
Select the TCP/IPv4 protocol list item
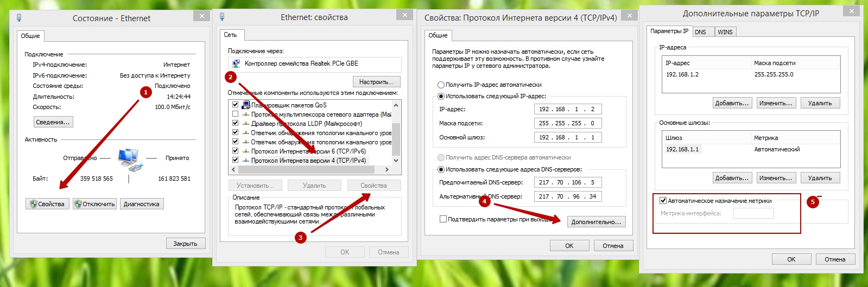point(308,161)
